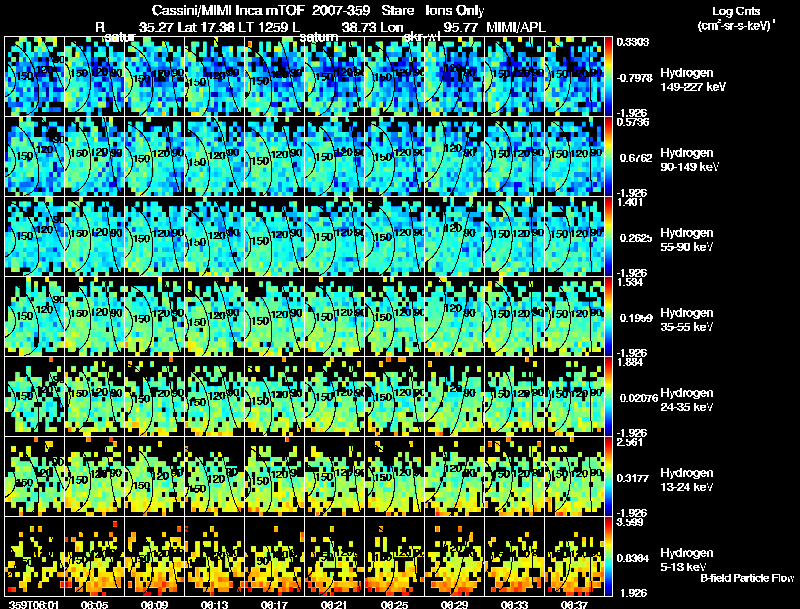The width and height of the screenshot is (800, 609).
Task: Click the '06:09' time label
Action: (x=154, y=604)
